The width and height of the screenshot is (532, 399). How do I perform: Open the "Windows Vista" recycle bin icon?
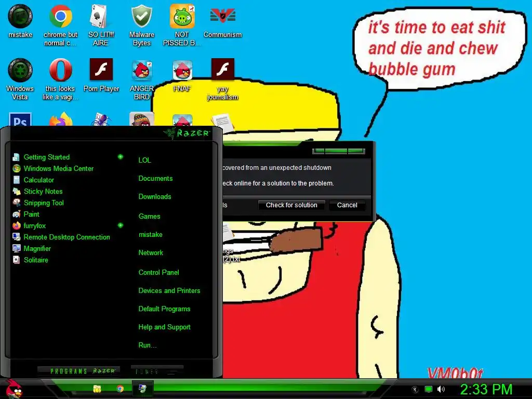[20, 79]
